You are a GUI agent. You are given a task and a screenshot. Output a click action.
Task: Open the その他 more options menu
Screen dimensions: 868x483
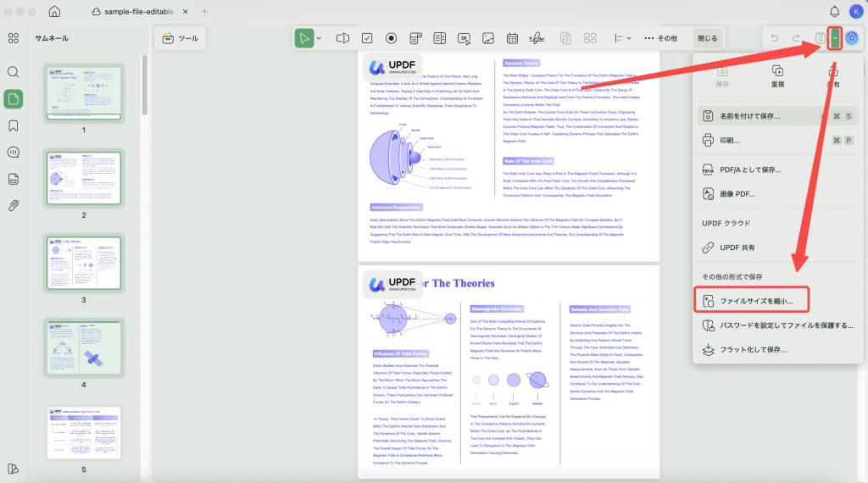coord(660,38)
